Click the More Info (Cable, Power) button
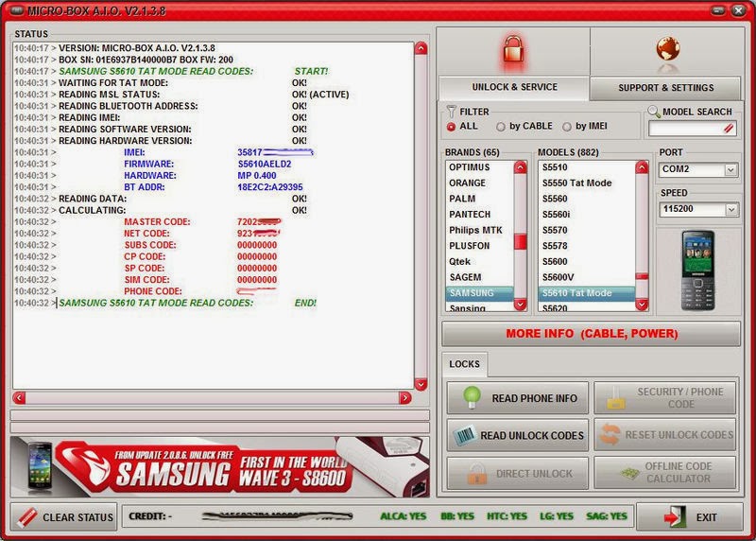This screenshot has width=756, height=541. point(592,334)
